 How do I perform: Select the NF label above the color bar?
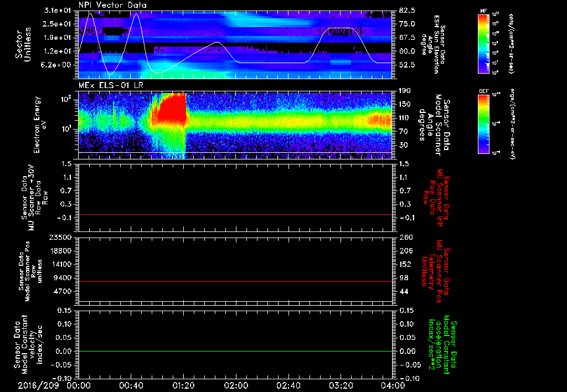pos(483,11)
